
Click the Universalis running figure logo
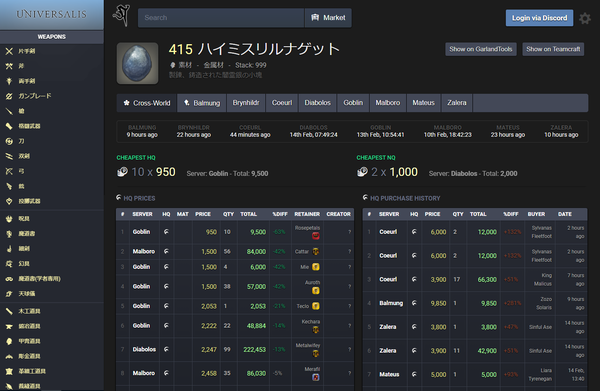122,16
